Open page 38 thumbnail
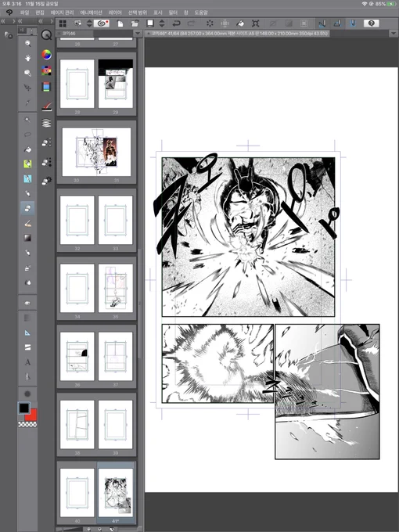The height and width of the screenshot is (532, 399). [77, 425]
